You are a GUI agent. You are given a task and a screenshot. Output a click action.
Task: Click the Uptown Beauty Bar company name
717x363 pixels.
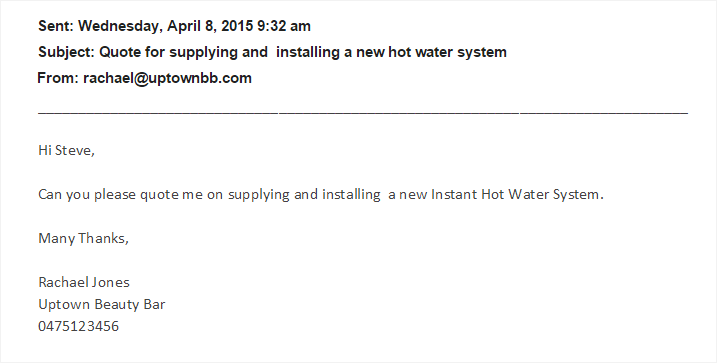click(102, 304)
